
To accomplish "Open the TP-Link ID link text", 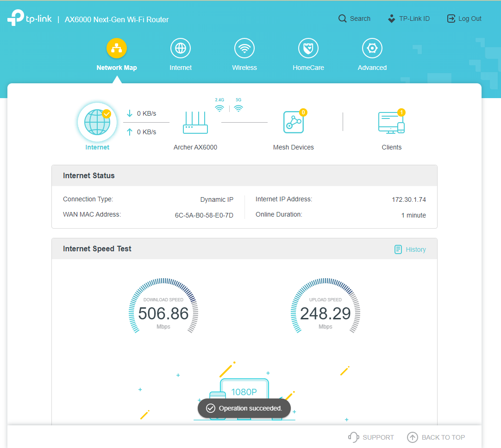I will click(414, 19).
